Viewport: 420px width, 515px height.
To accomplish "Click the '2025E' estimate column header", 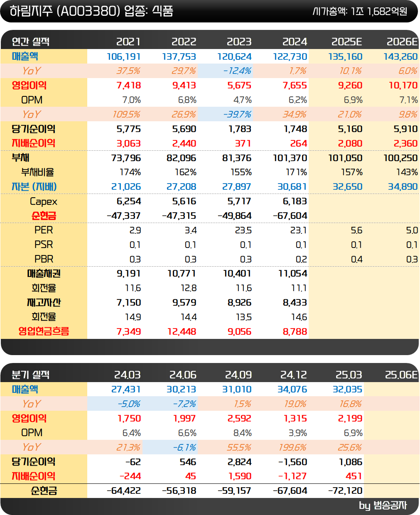I will tap(347, 42).
